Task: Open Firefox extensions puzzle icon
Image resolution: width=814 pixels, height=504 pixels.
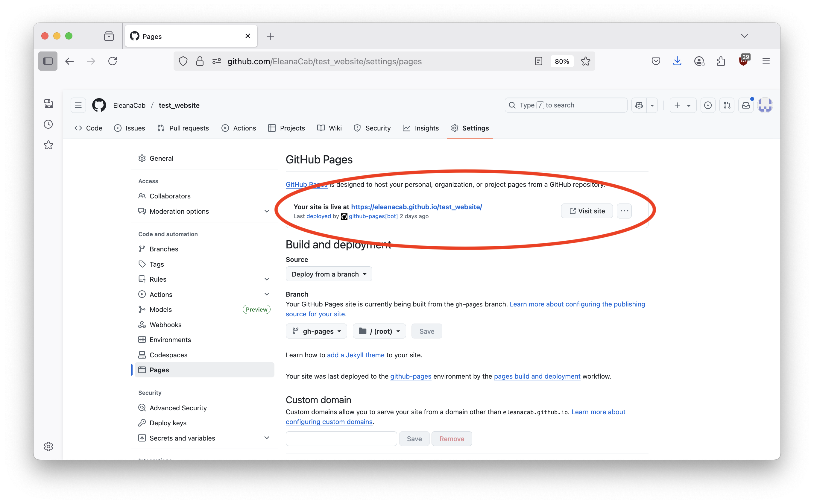Action: coord(721,61)
